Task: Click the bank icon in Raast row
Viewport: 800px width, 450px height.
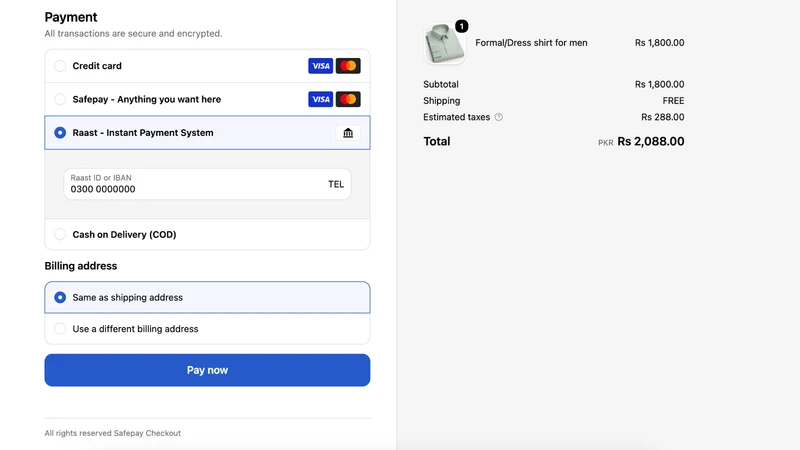Action: pos(348,133)
